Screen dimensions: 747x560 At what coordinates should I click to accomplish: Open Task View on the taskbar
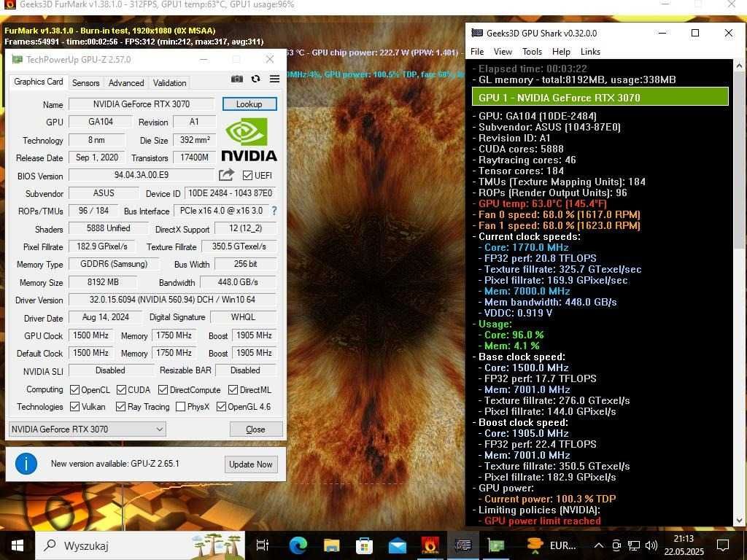point(262,545)
